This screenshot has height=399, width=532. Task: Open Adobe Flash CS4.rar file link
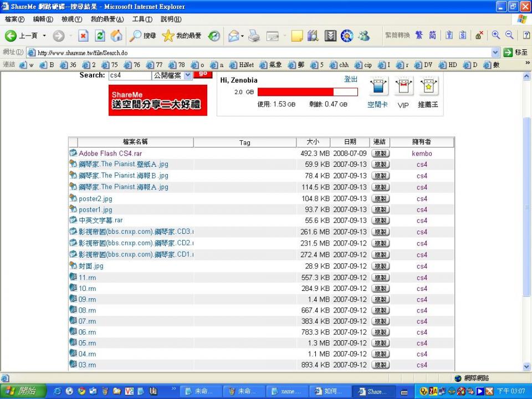click(x=110, y=154)
